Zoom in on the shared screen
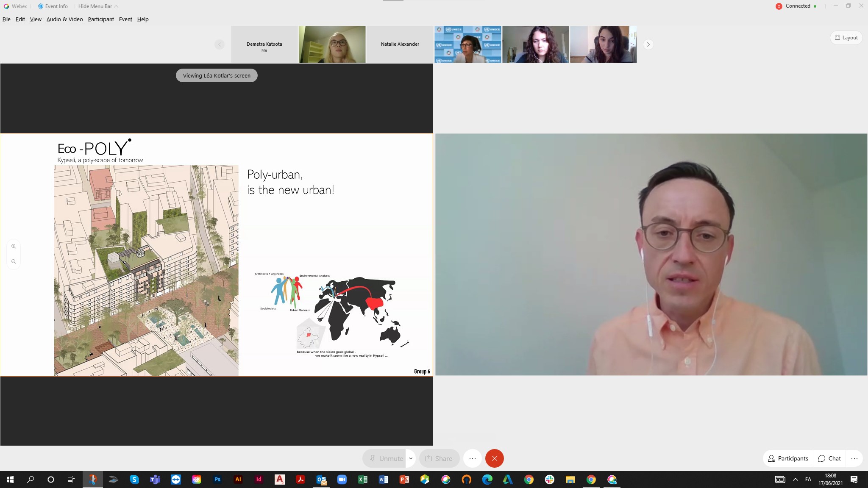Image resolution: width=868 pixels, height=488 pixels. [14, 246]
